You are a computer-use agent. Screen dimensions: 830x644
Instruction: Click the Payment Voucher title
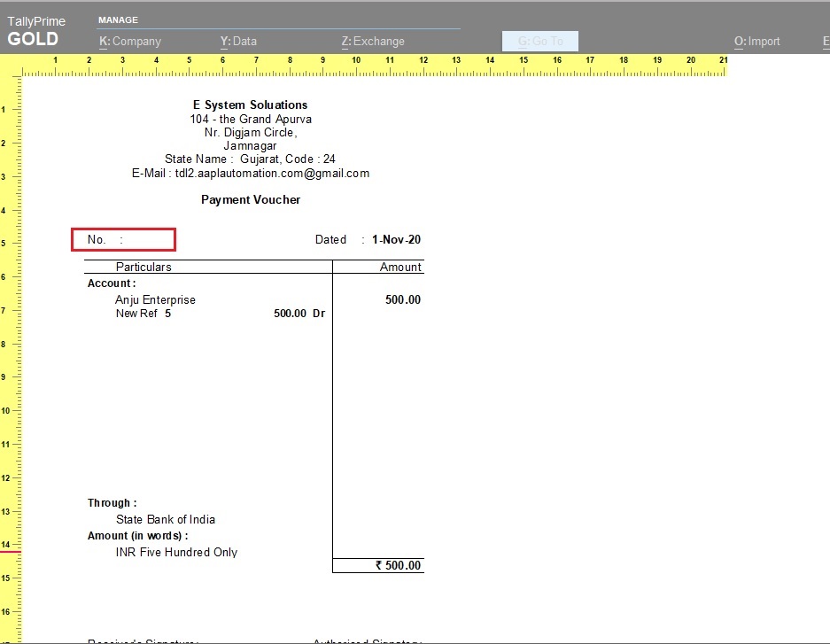(251, 199)
